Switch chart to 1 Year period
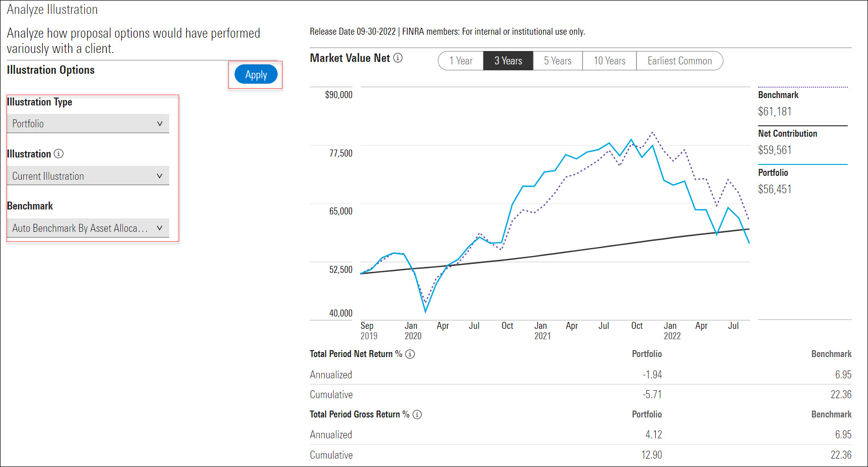This screenshot has width=868, height=467. tap(461, 61)
